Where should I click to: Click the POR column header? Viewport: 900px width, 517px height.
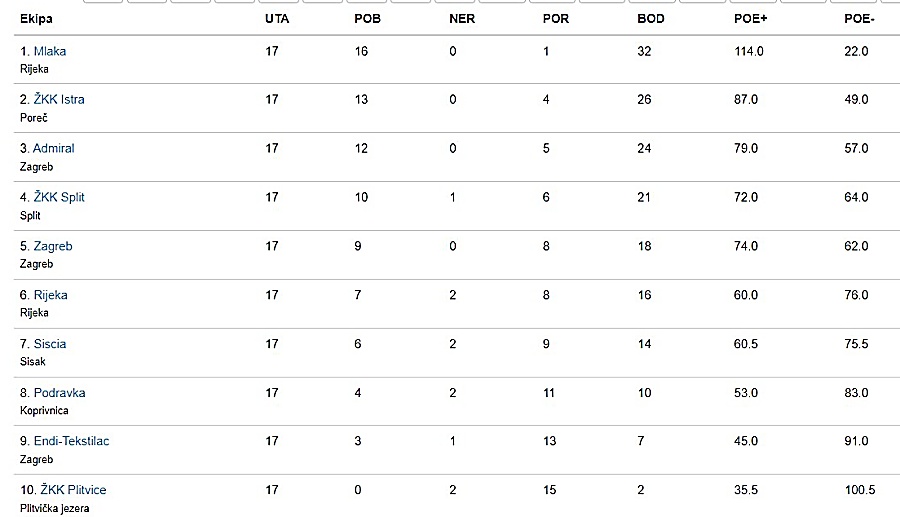[556, 19]
